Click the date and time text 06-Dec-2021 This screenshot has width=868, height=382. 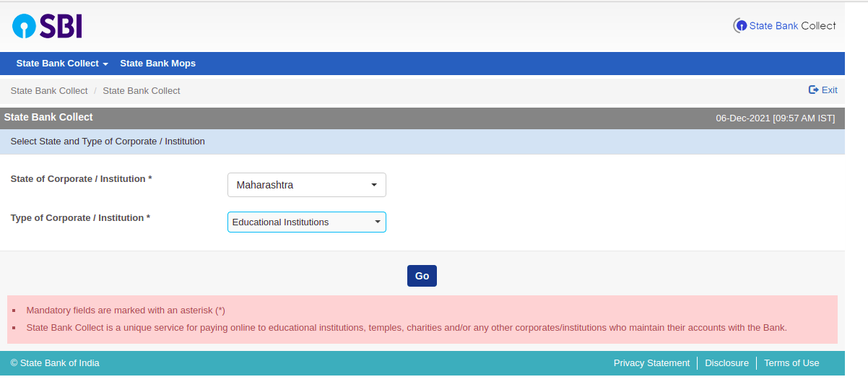(775, 118)
